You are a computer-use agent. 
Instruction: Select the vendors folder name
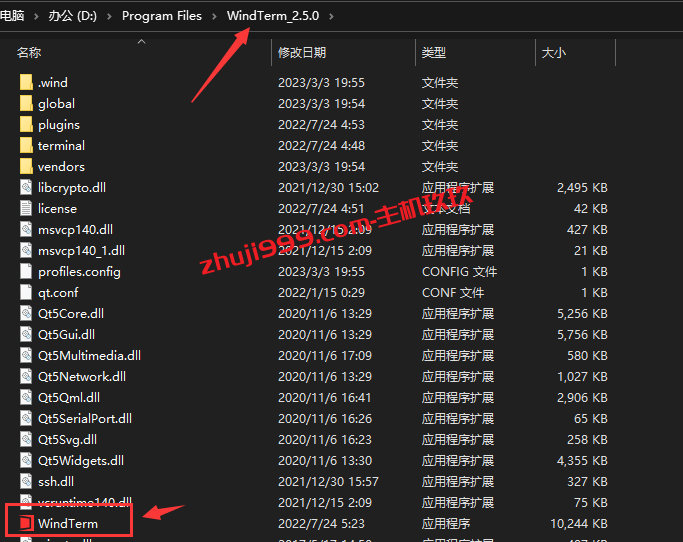[x=61, y=166]
